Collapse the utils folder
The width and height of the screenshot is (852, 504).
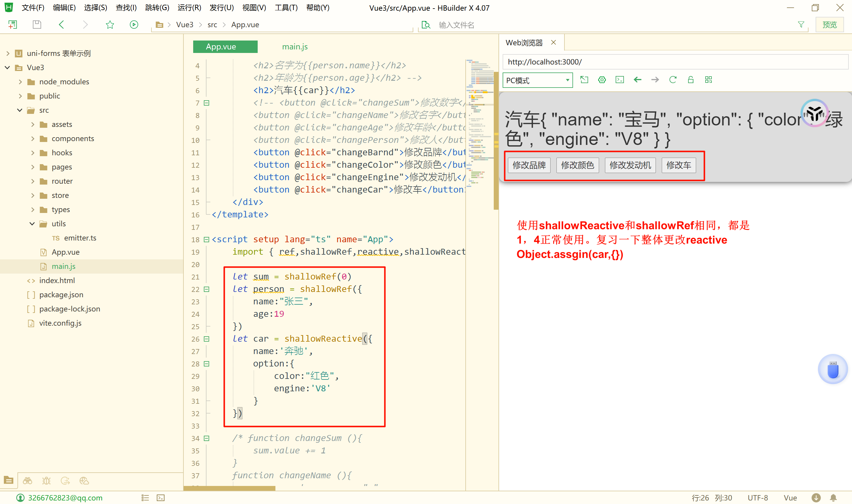[x=32, y=224]
